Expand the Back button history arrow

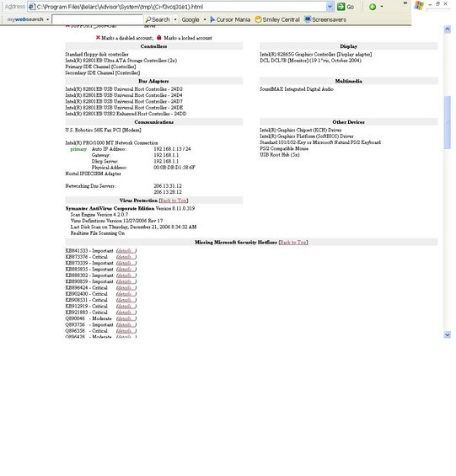pyautogui.click(x=382, y=7)
